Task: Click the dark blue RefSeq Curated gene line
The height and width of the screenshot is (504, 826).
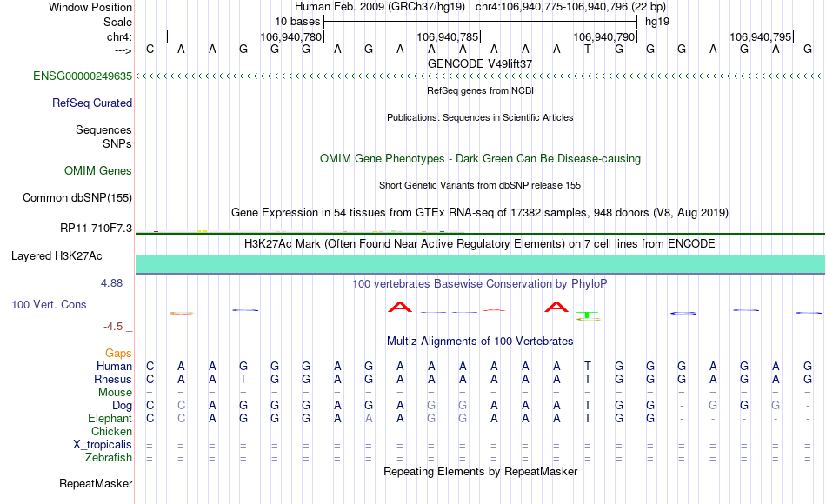Action: click(480, 103)
